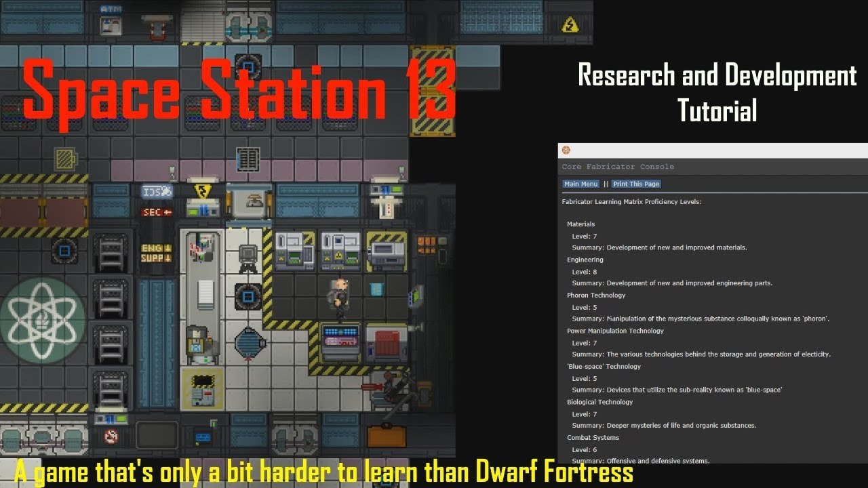The width and height of the screenshot is (868, 488).
Task: Click the orange toolbox crate at bottom
Action: pos(386,436)
